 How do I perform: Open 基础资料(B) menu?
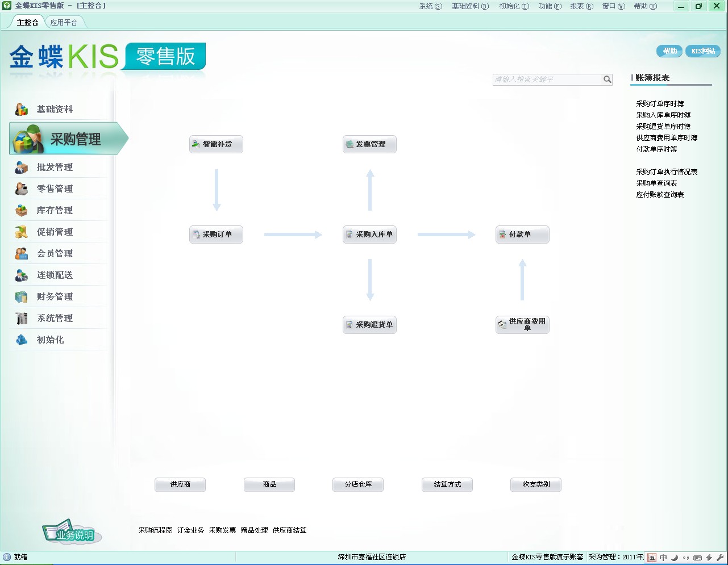point(471,6)
